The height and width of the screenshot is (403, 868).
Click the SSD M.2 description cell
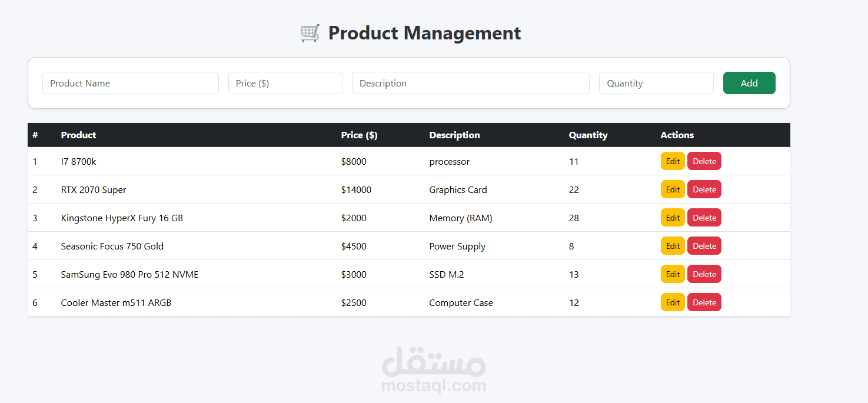pos(447,275)
